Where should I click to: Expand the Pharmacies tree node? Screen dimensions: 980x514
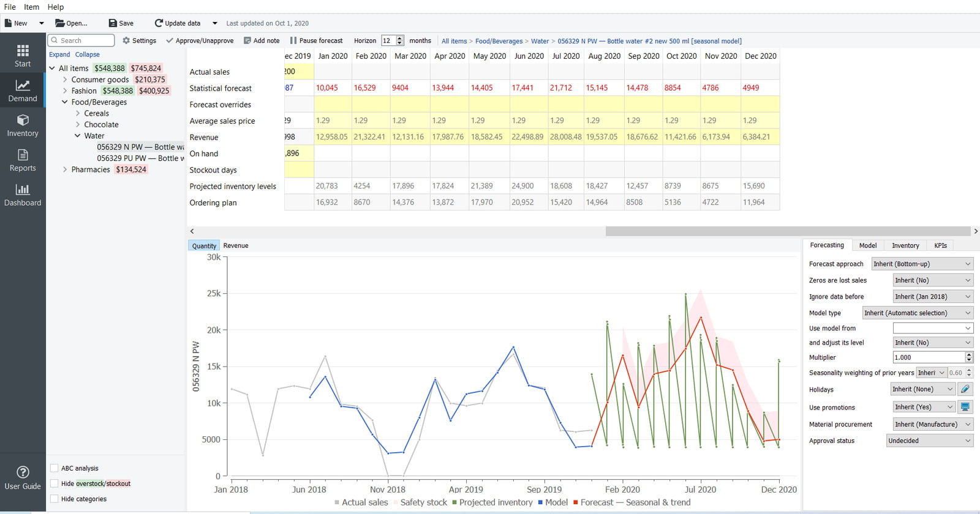[65, 169]
